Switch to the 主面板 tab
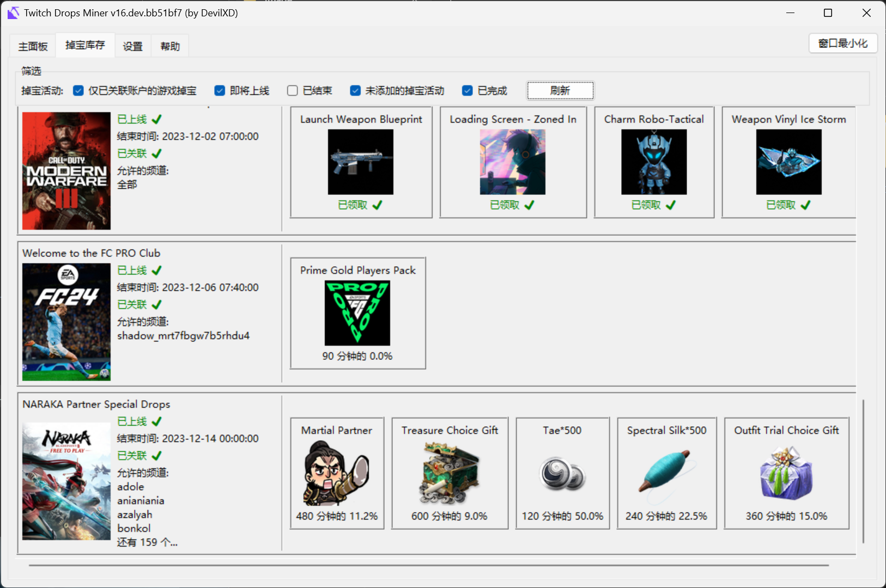This screenshot has width=886, height=588. (33, 46)
